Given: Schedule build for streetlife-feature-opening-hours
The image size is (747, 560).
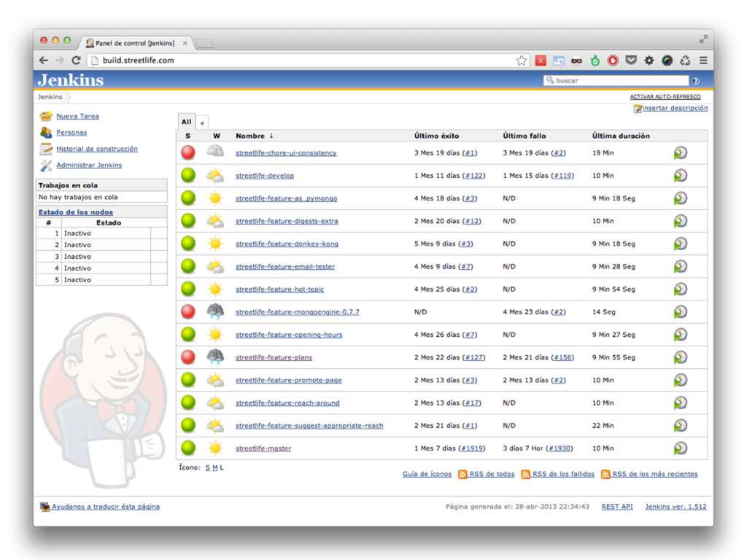Looking at the screenshot, I should pyautogui.click(x=681, y=335).
